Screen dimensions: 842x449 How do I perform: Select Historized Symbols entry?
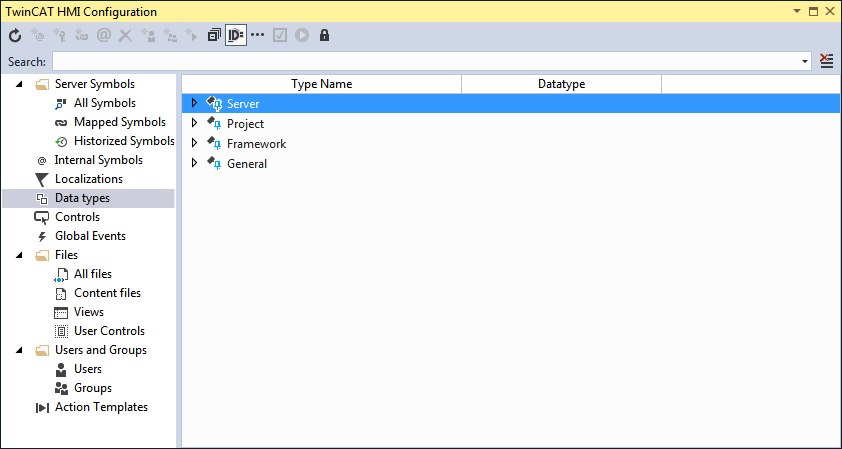(x=124, y=141)
